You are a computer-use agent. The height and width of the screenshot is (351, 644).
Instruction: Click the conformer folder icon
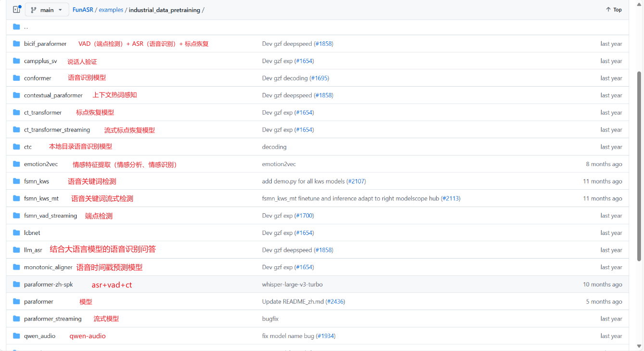click(16, 78)
